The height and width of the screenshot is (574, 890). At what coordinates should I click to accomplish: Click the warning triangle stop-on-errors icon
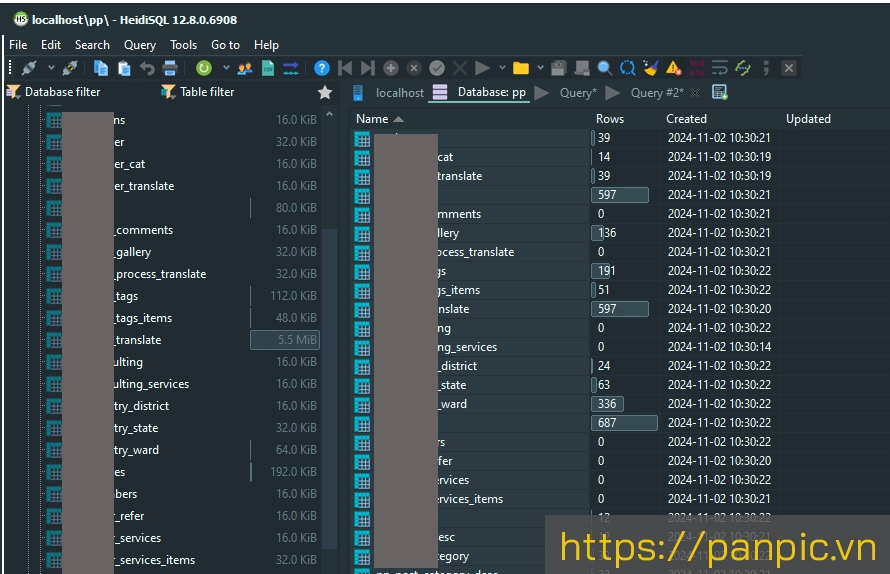[674, 68]
